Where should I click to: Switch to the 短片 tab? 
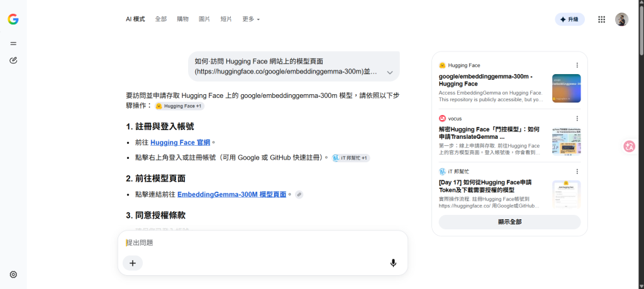tap(226, 19)
